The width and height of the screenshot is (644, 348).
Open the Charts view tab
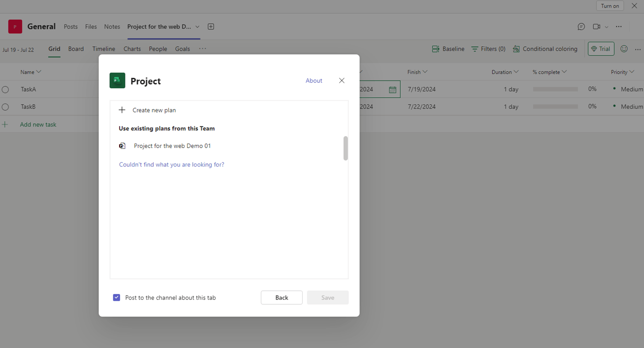(x=132, y=49)
